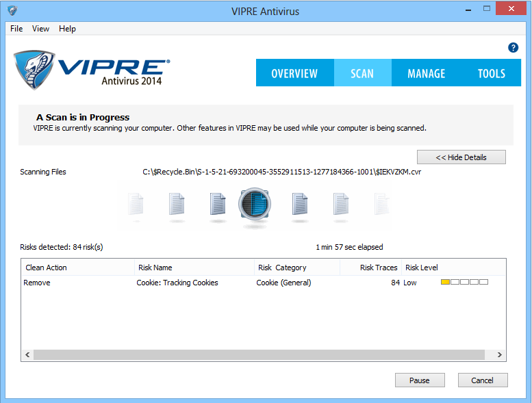Image resolution: width=532 pixels, height=403 pixels.
Task: Click the Hide Details button
Action: (461, 157)
